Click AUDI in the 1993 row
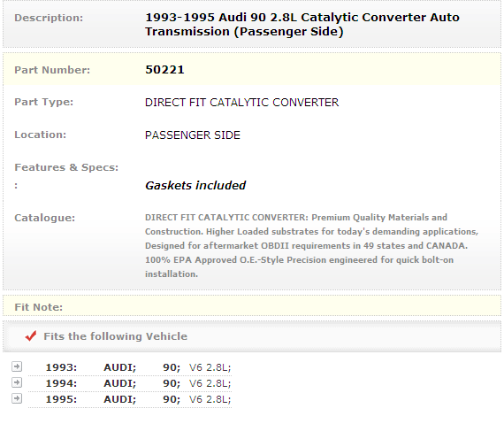 click(x=120, y=367)
